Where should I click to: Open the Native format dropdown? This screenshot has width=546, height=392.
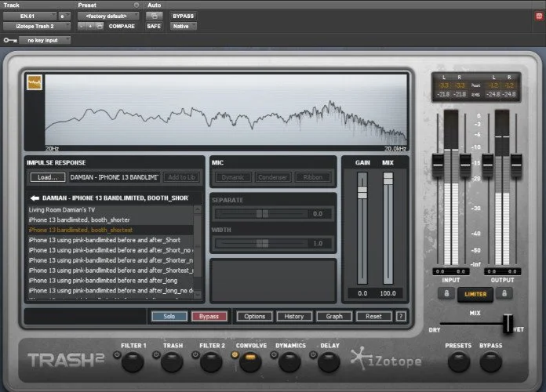pos(183,26)
